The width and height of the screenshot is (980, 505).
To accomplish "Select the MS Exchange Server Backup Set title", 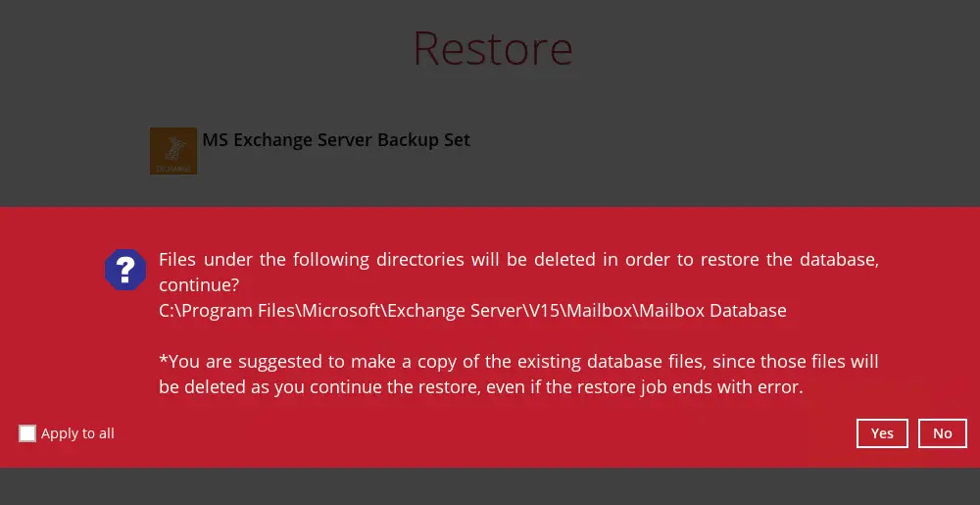I will click(336, 140).
